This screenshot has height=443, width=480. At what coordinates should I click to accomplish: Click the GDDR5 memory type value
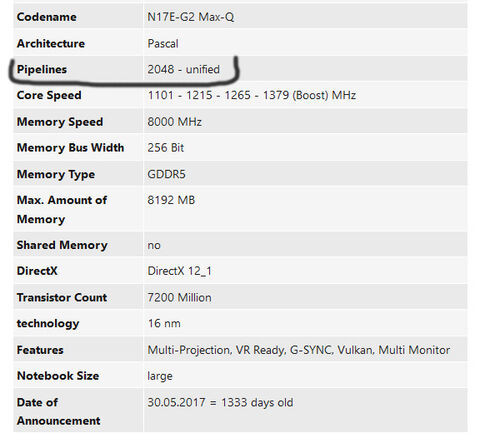pos(166,174)
